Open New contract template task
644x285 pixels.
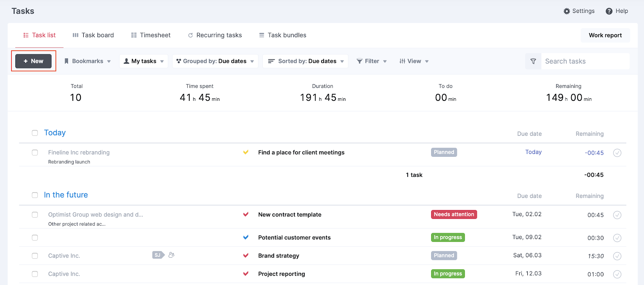pyautogui.click(x=290, y=214)
